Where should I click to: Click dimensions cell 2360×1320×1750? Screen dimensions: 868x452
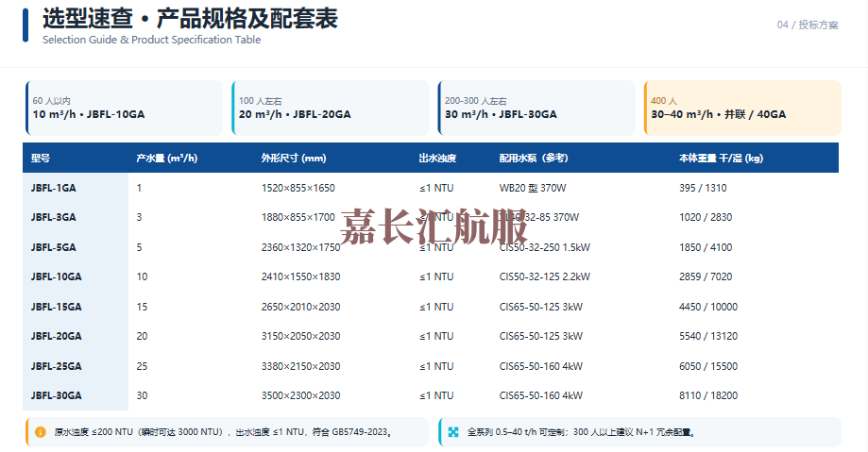(300, 247)
